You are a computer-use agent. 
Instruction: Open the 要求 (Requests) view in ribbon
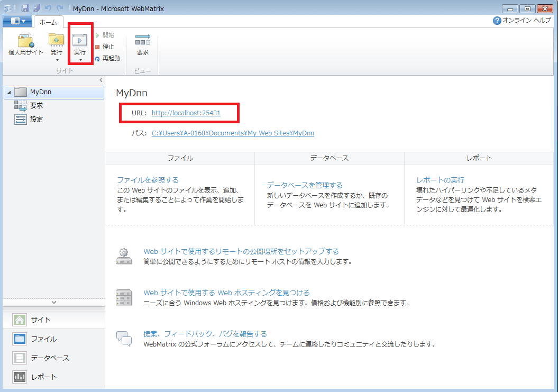[x=143, y=45]
